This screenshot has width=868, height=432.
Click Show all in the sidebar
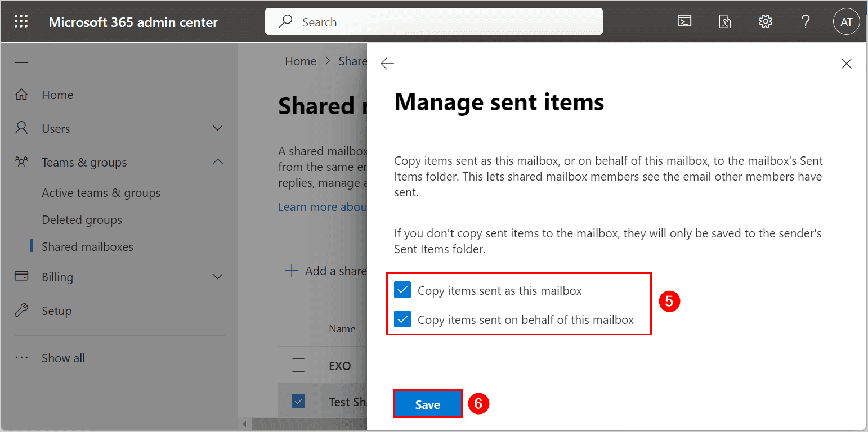click(63, 358)
